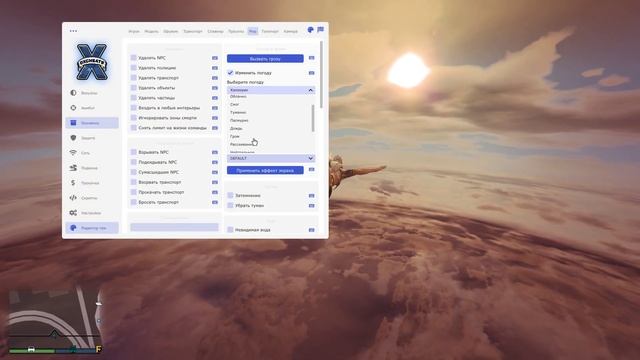
Task: Switch to the Телепорт tab
Action: pos(270,31)
